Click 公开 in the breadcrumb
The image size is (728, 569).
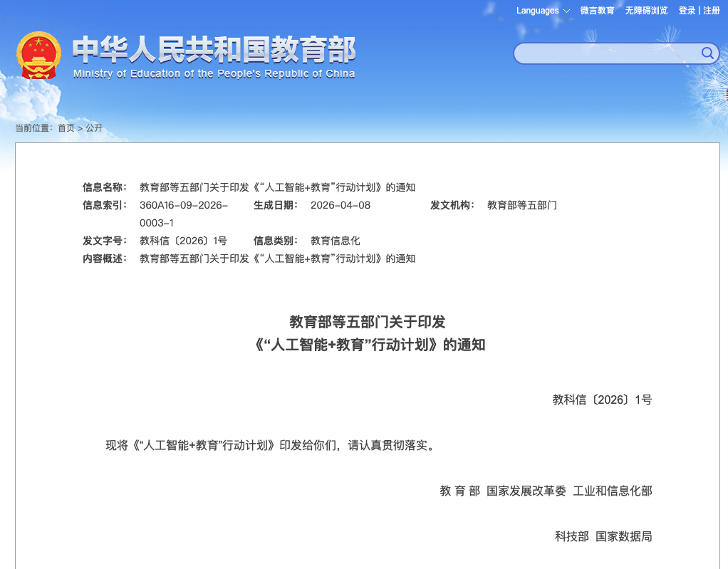tap(94, 128)
